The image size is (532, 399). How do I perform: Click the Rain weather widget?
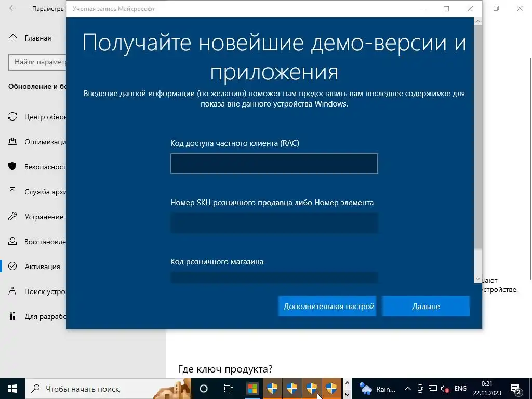377,389
